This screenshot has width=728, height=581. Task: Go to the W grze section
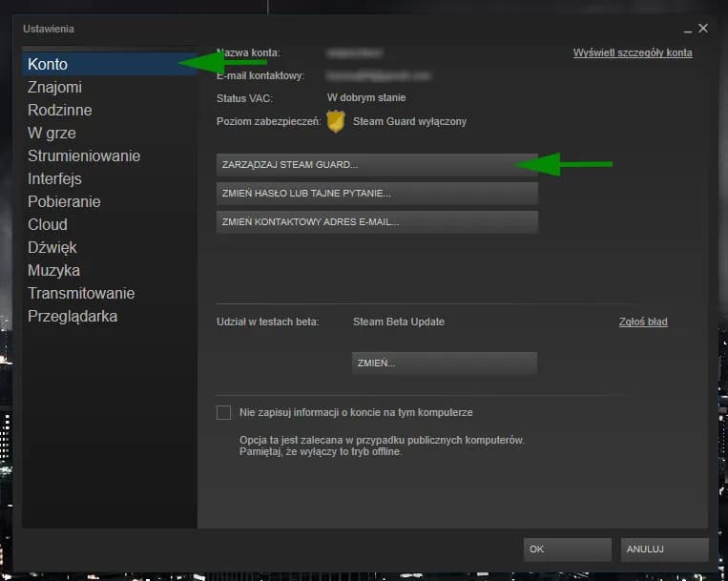pyautogui.click(x=52, y=133)
